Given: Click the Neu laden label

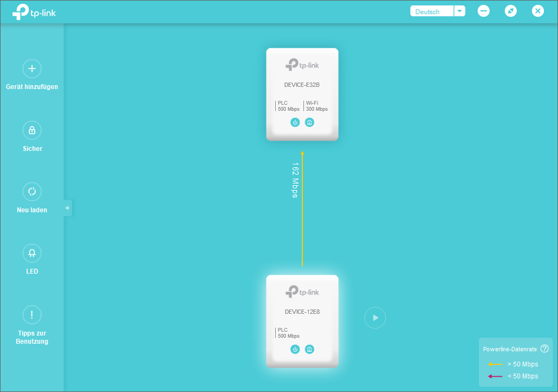Looking at the screenshot, I should 32,210.
